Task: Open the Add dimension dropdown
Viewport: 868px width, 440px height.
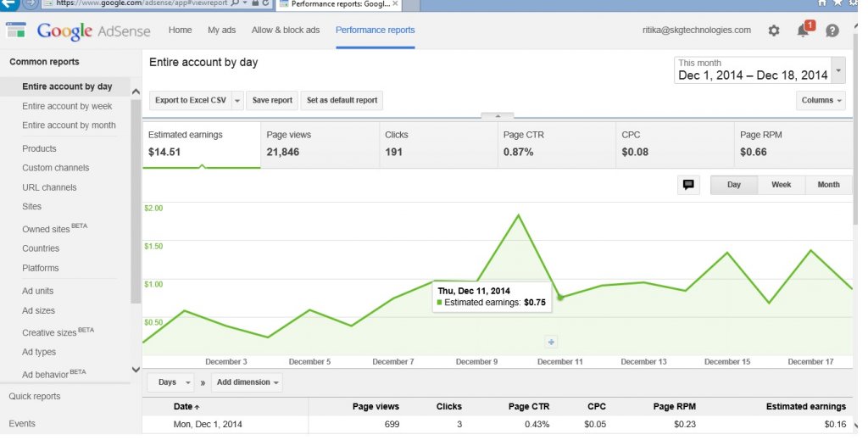Action: click(x=247, y=382)
